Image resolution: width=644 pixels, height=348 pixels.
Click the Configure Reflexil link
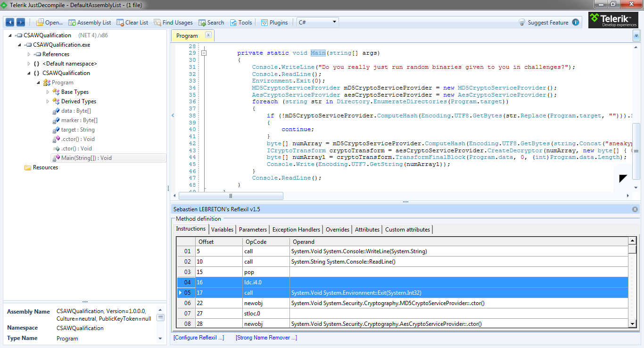tap(199, 338)
